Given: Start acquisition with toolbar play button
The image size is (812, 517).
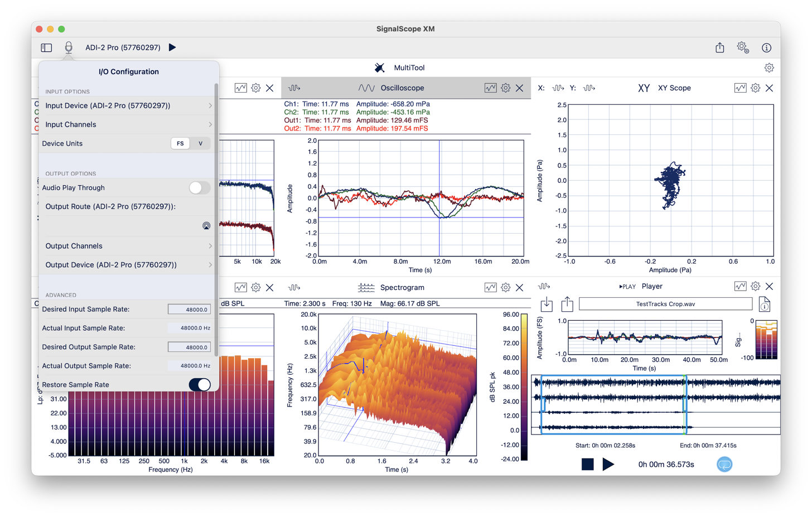Looking at the screenshot, I should click(x=172, y=47).
